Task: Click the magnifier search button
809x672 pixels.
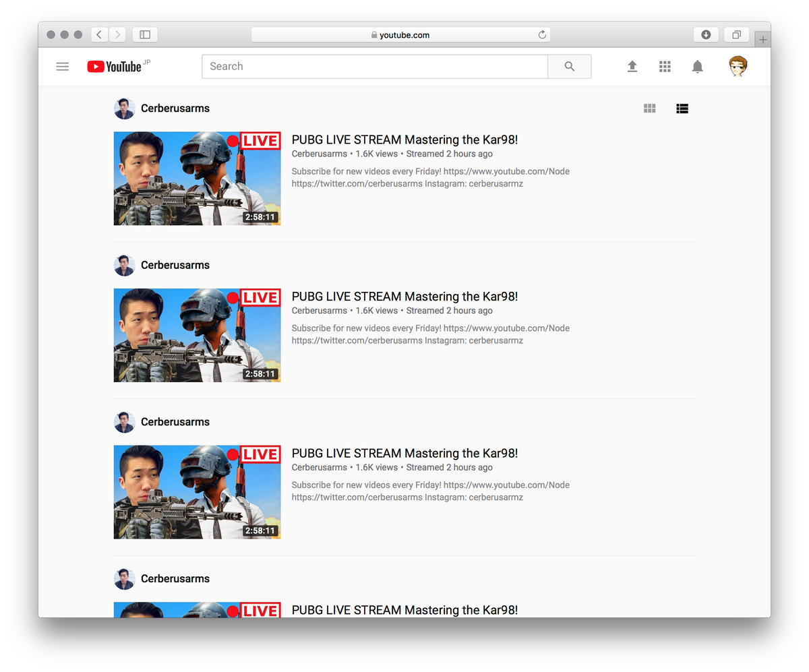Action: pos(570,66)
